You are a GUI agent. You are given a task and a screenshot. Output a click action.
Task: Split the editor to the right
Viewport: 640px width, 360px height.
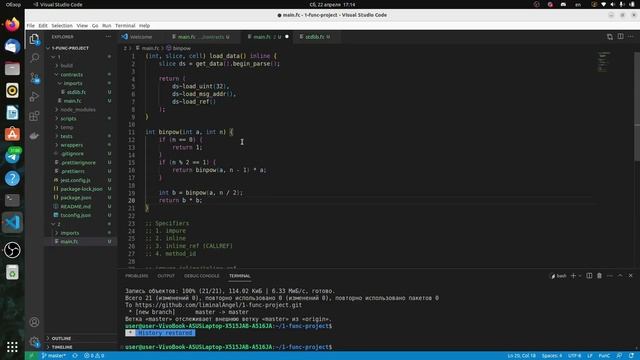[620, 37]
